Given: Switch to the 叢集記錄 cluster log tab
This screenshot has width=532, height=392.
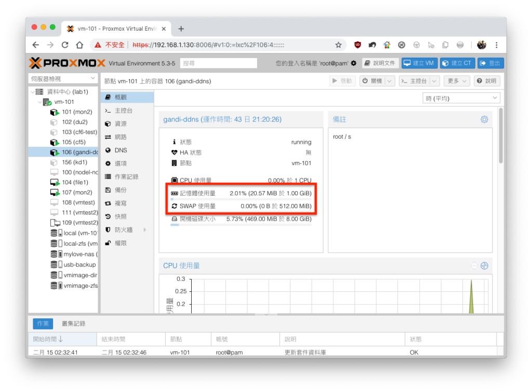Looking at the screenshot, I should coord(74,324).
